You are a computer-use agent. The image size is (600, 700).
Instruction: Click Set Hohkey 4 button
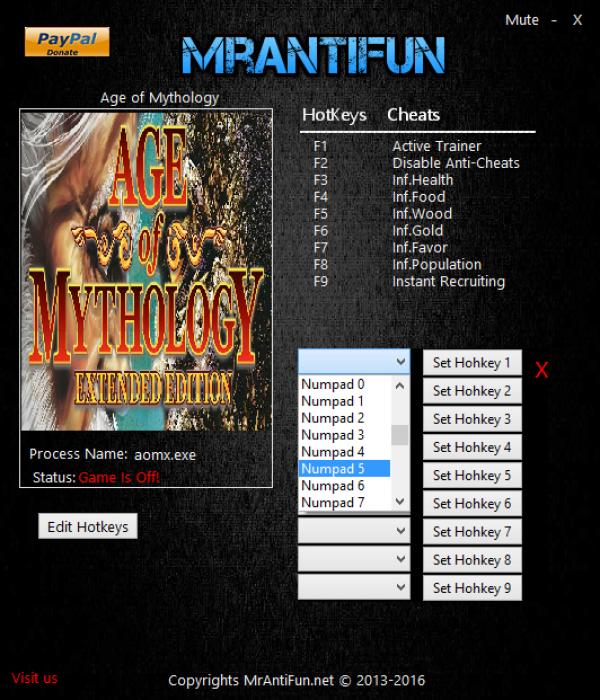click(472, 447)
